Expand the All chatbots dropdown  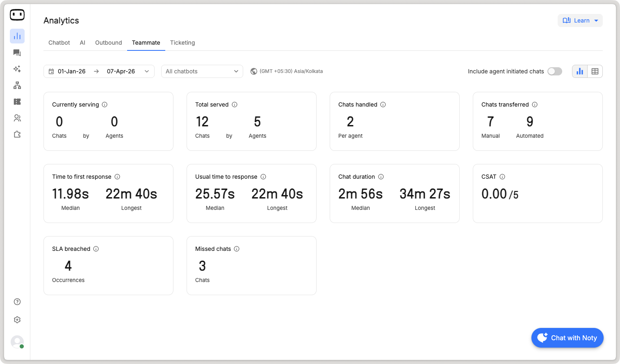pyautogui.click(x=202, y=71)
